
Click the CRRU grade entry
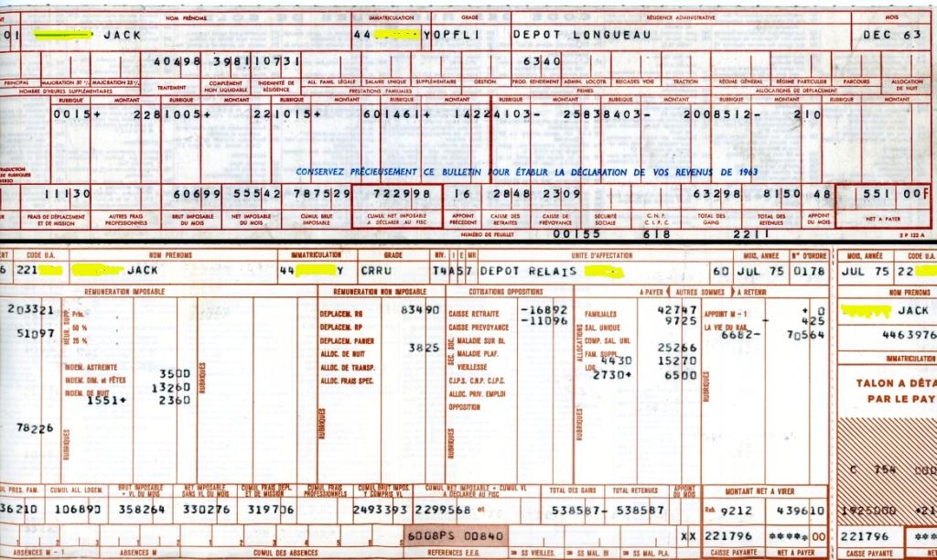tap(377, 271)
